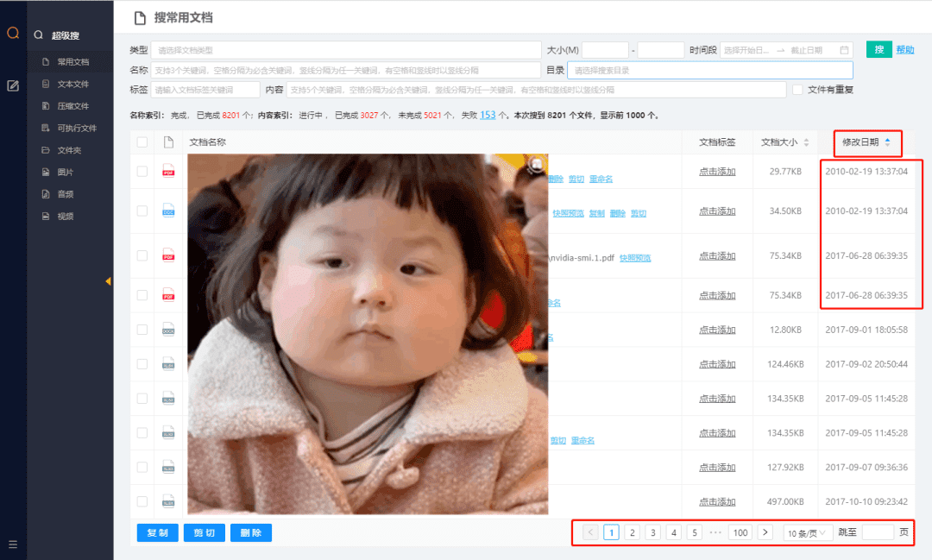The height and width of the screenshot is (560, 932).
Task: Select 音频 in the sidebar
Action: pos(70,194)
